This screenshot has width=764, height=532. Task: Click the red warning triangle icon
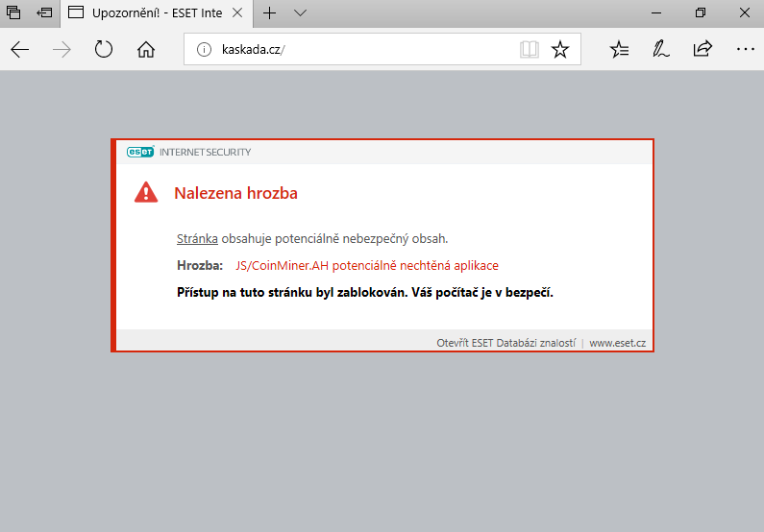tap(146, 192)
